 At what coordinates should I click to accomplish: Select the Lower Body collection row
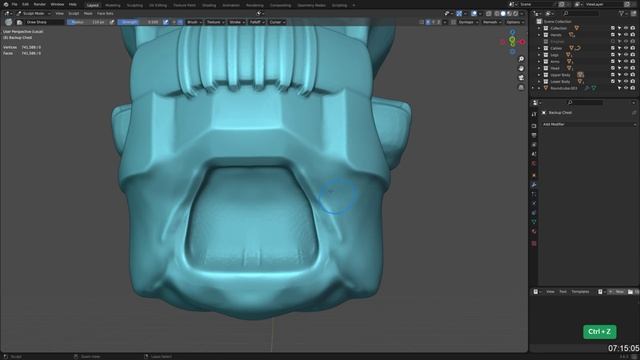[x=584, y=82]
